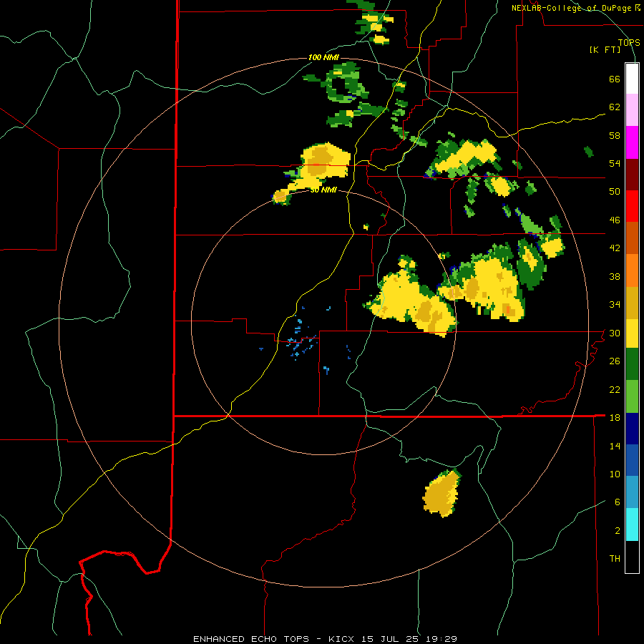Click the orange 42 legend swatch
Viewport: 644px width, 644px height.
tap(632, 270)
